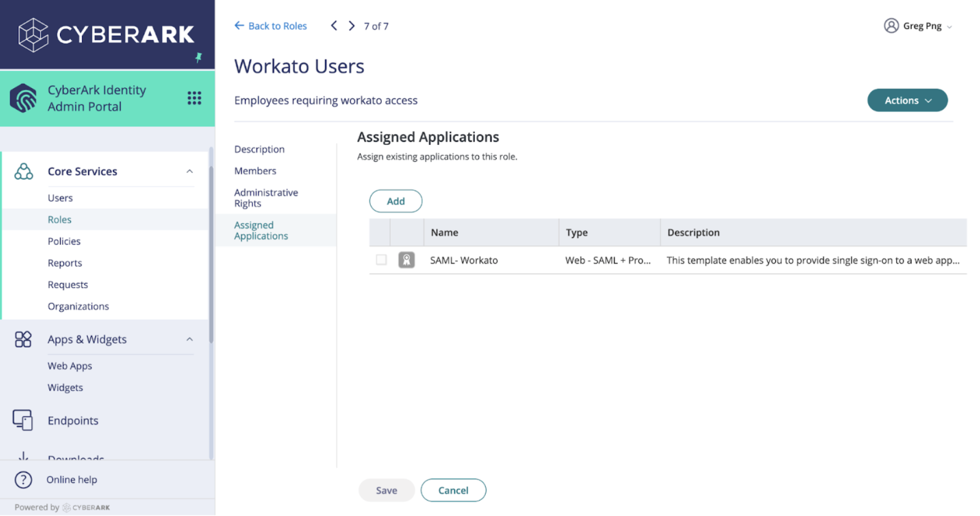Click the Powered by CyberArk footer logo
The image size is (980, 516).
pos(86,507)
